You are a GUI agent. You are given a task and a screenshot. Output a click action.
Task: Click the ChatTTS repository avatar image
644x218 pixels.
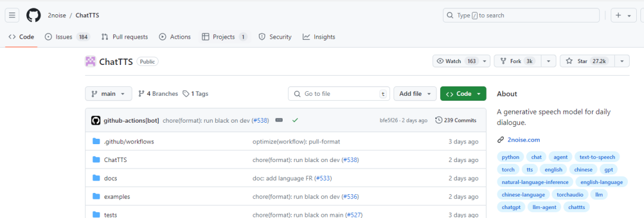pos(91,61)
